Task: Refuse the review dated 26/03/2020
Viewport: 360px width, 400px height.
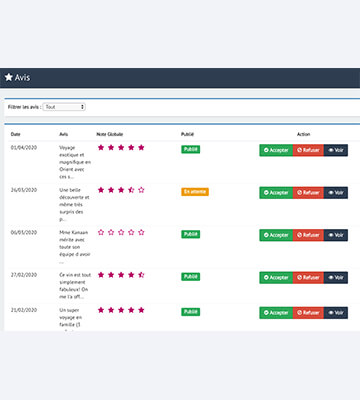Action: click(308, 193)
